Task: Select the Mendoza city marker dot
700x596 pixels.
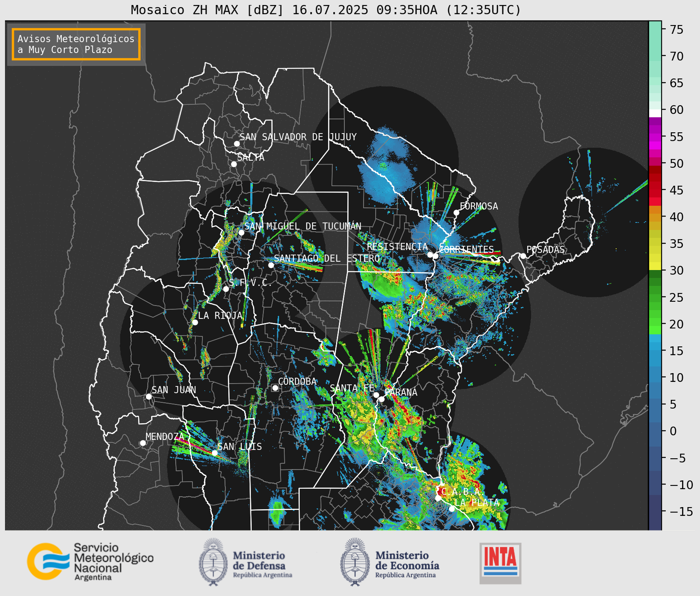Action: (143, 443)
